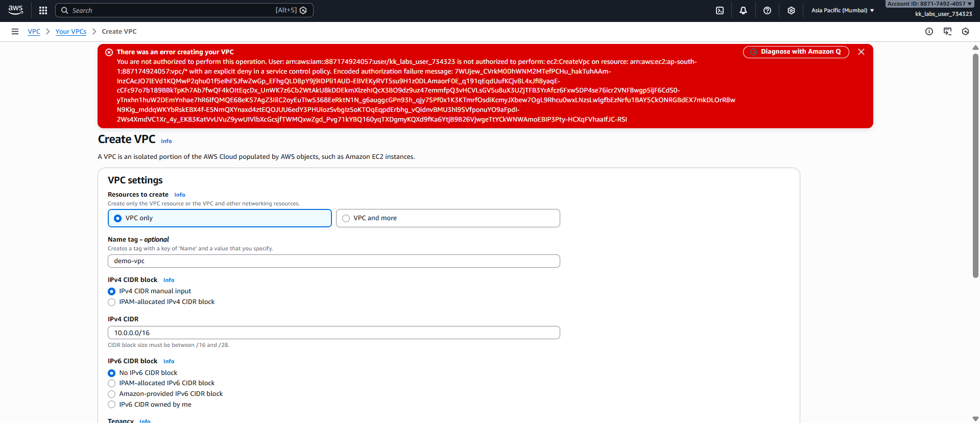Dismiss the red error banner

[x=861, y=52]
